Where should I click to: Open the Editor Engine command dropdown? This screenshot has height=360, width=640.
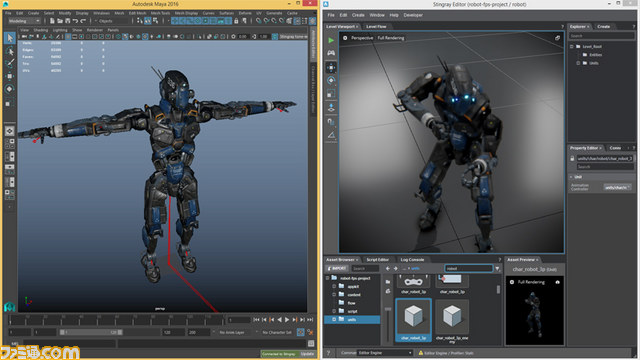click(x=385, y=353)
